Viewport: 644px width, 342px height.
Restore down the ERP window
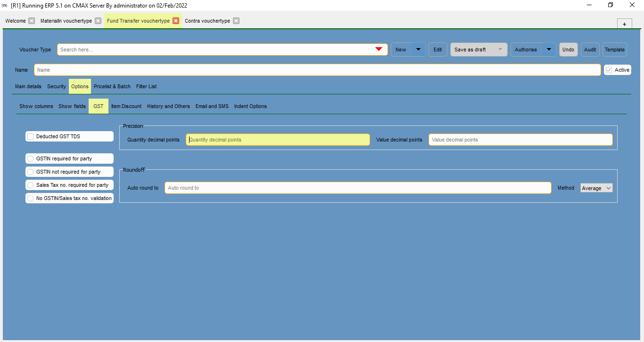pos(611,5)
